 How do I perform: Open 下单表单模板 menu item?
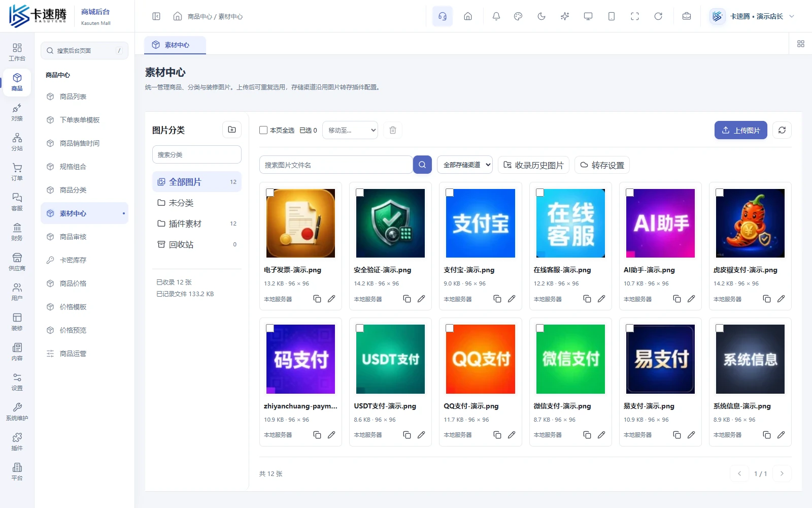(84, 120)
